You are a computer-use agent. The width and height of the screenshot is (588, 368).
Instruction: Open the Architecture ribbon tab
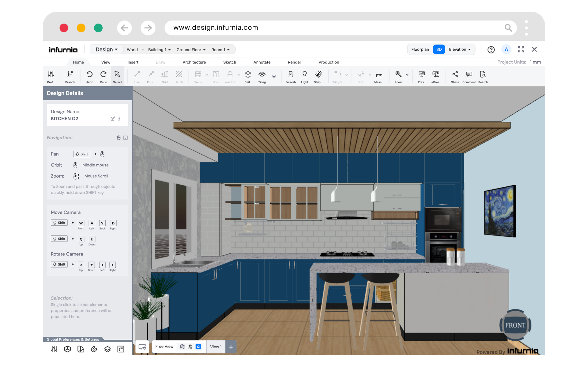pos(194,62)
